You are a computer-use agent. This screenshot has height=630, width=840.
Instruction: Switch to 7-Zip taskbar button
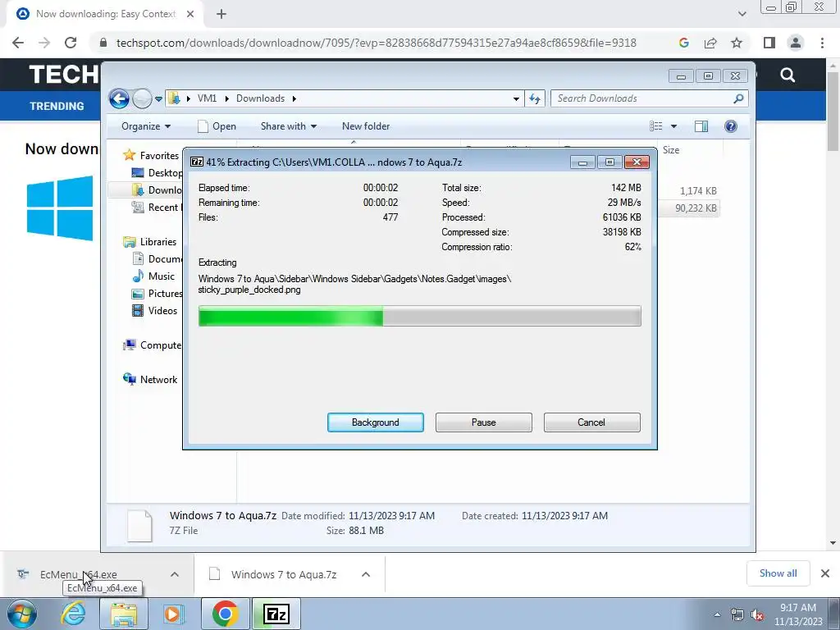[276, 614]
